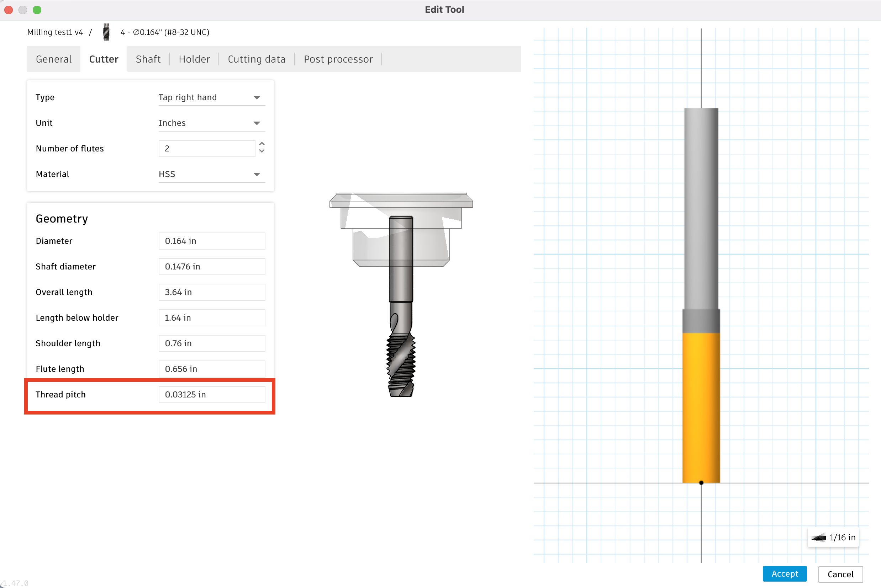Click the origin point marker on the tool preview
Viewport: 881px width, 588px height.
[701, 483]
